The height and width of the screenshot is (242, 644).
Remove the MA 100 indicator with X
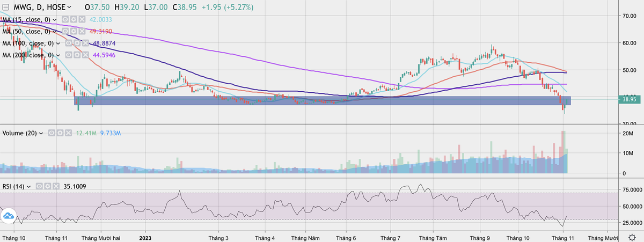[84, 43]
